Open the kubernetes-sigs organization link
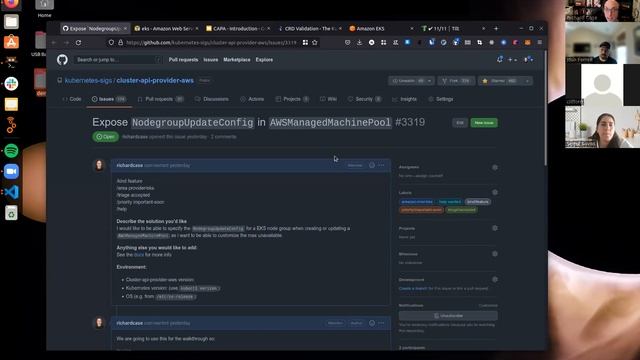Image resolution: width=640 pixels, height=360 pixels. click(88, 80)
